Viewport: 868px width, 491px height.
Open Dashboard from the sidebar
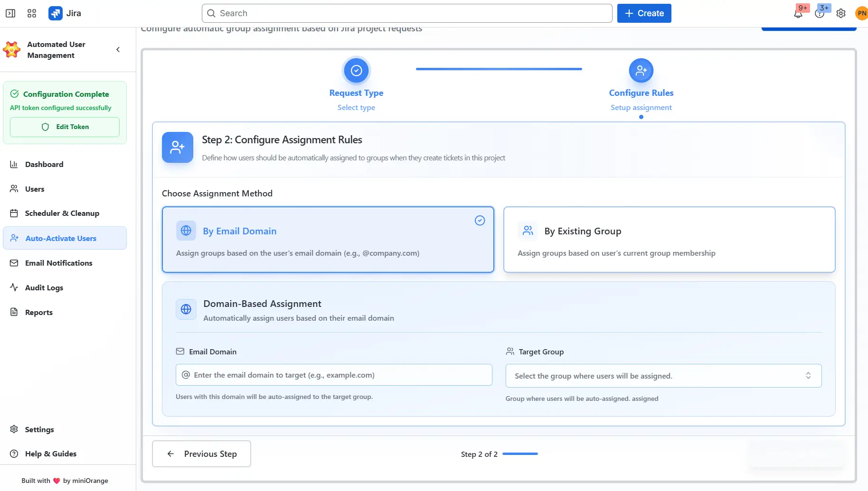[x=65, y=164]
